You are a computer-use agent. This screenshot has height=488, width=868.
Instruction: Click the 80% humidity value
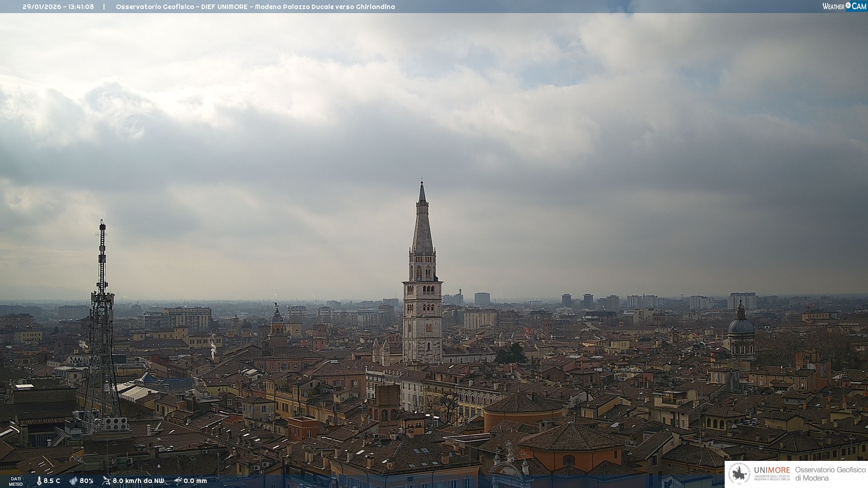(x=86, y=481)
